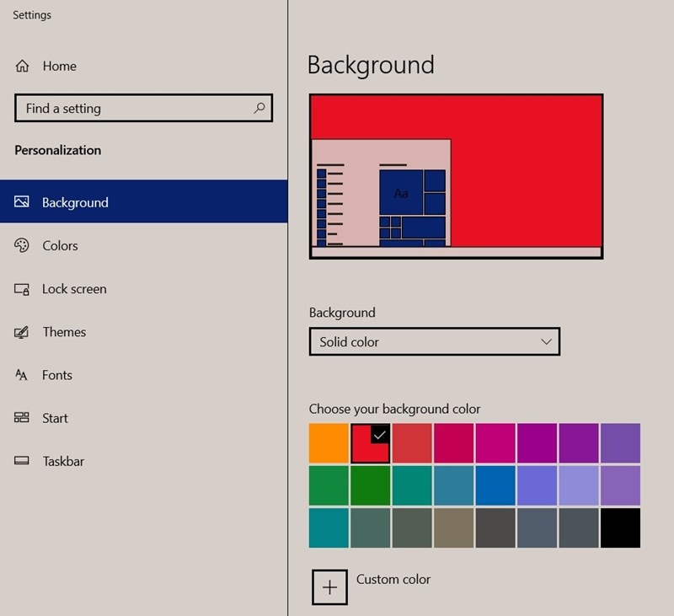Choose the olive tan swatch in third row
This screenshot has width=674, height=616.
click(x=453, y=528)
